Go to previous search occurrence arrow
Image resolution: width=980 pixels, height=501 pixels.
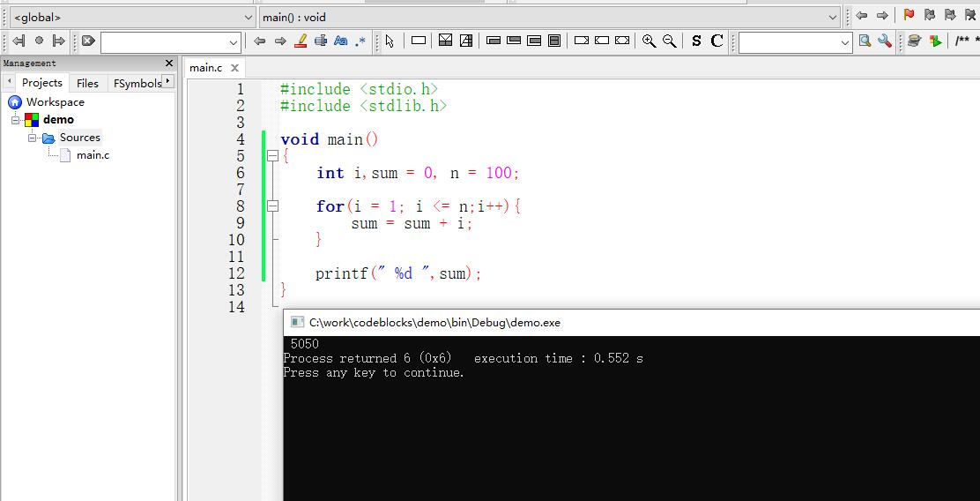point(260,41)
